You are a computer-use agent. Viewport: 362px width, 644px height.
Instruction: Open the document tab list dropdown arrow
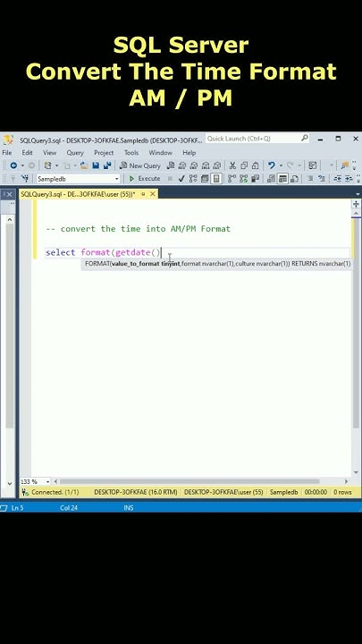[x=358, y=194]
